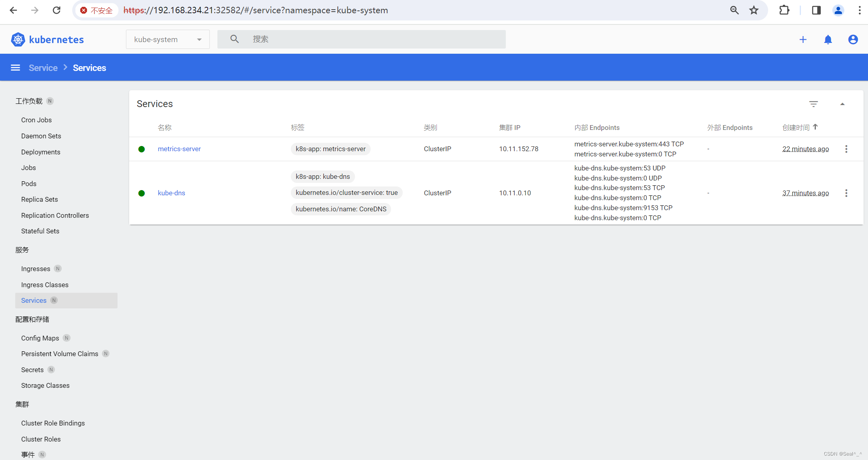Open the browser zoom magnifier icon
This screenshot has width=868, height=460.
734,10
